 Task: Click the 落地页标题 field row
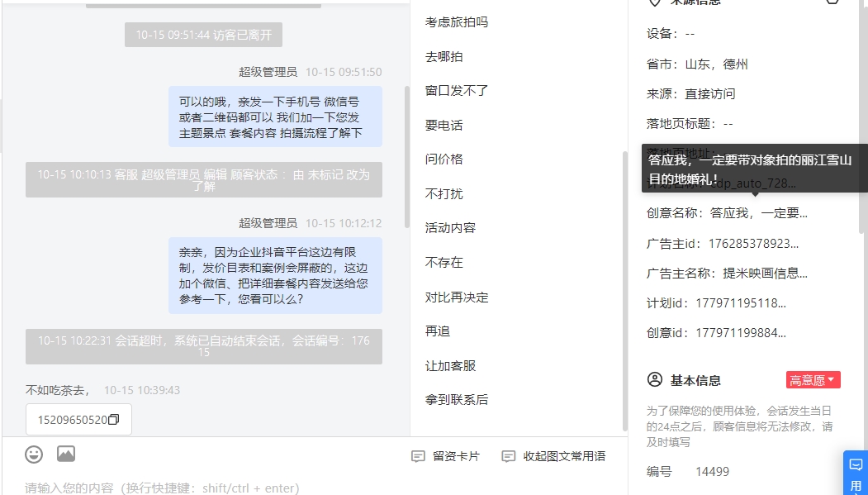tap(690, 124)
